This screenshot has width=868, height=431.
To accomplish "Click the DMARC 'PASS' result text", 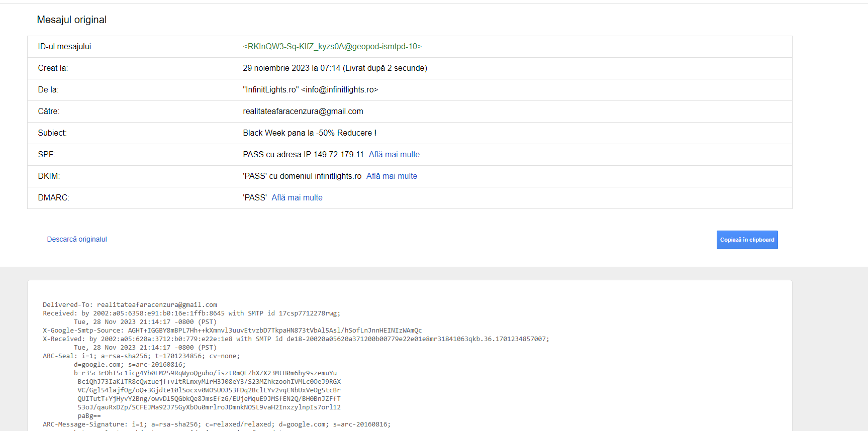I will 255,198.
